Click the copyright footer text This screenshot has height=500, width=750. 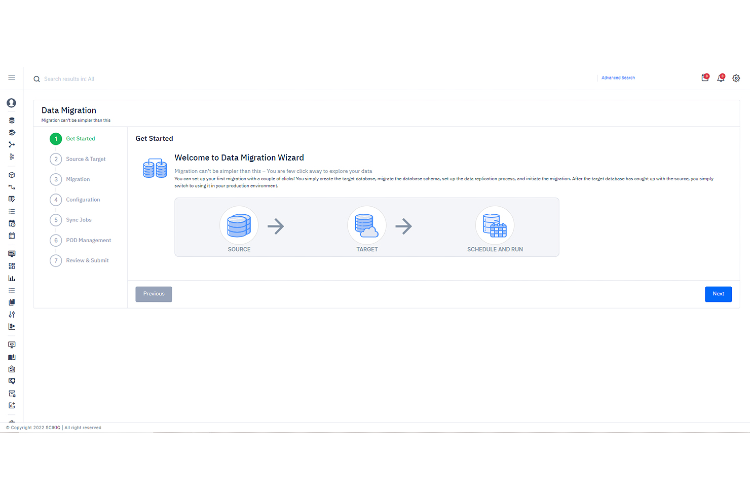[x=54, y=428]
